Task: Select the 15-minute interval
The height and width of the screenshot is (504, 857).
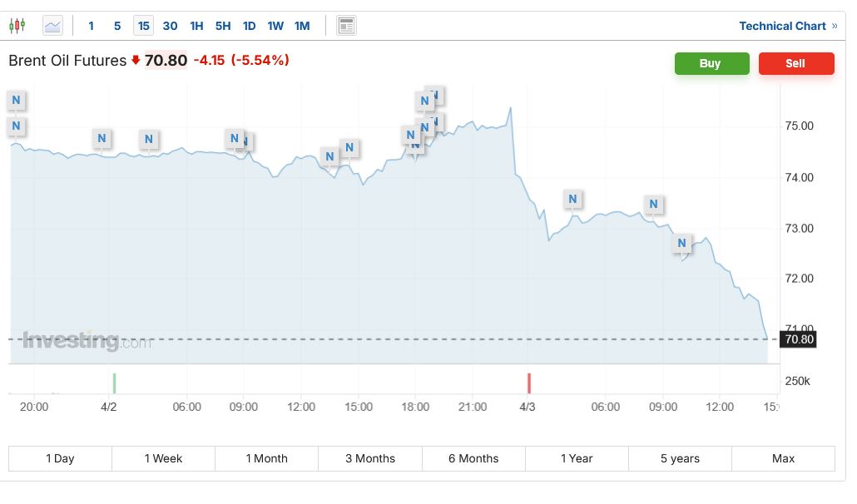Action: tap(143, 26)
